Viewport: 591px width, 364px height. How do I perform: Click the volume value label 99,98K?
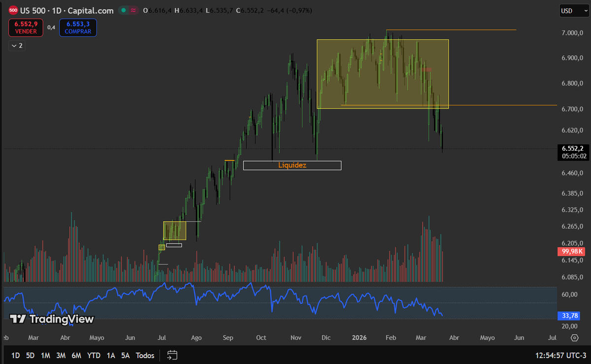coord(571,252)
